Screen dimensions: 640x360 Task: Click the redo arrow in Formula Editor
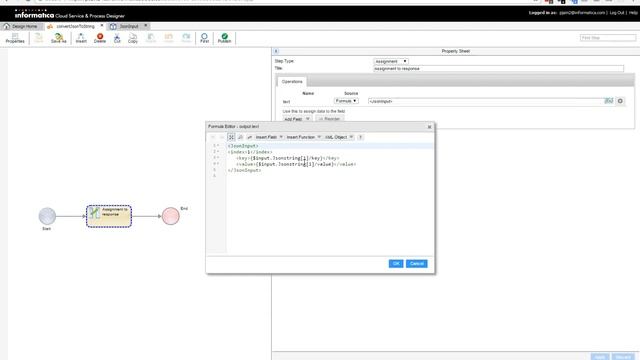(x=222, y=137)
